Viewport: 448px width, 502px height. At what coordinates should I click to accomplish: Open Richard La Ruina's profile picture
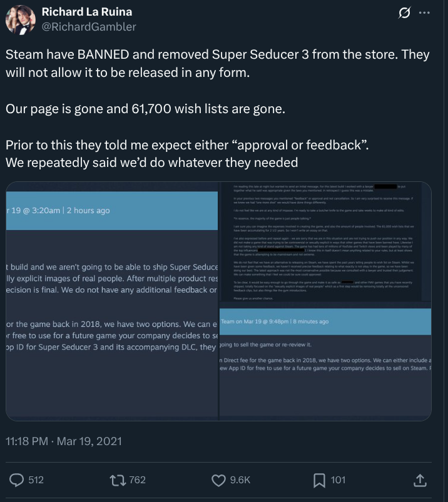coord(21,19)
